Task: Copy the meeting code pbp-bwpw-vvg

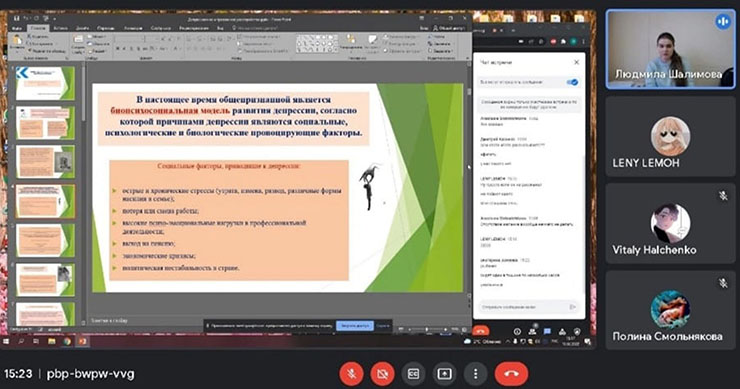Action: (91, 374)
